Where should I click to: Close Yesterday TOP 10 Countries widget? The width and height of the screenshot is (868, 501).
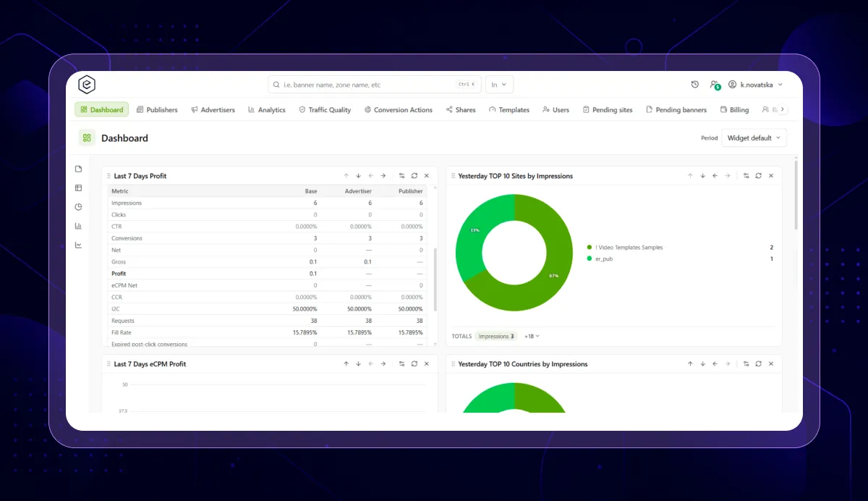(x=771, y=364)
